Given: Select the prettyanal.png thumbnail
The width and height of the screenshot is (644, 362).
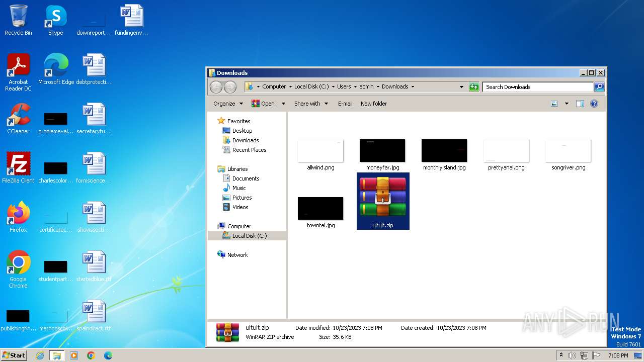Looking at the screenshot, I should [506, 155].
